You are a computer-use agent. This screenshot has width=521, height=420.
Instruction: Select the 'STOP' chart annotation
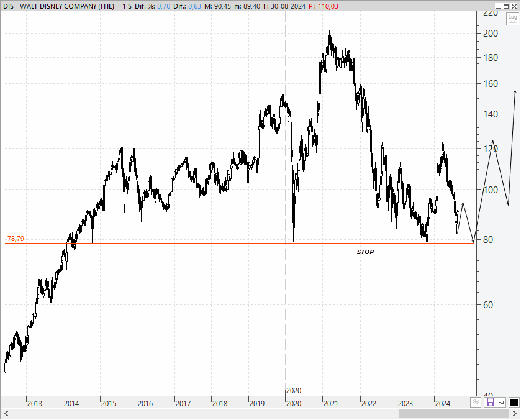(366, 252)
